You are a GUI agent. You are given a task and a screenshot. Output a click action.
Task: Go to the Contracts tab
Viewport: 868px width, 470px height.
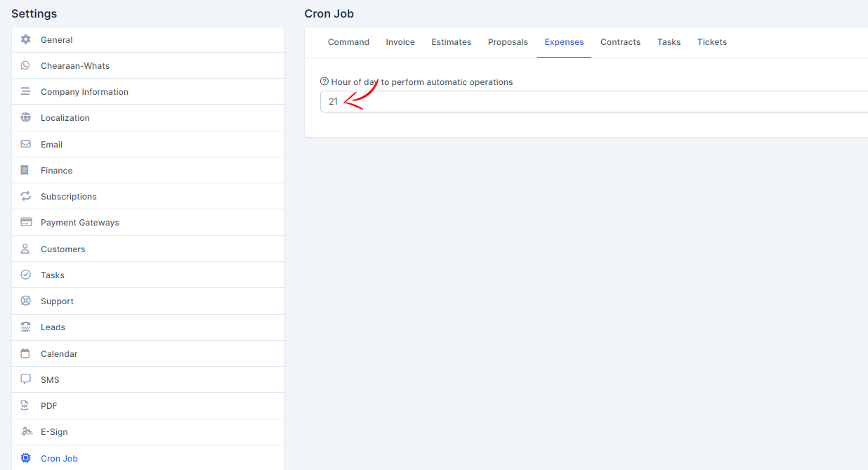pos(620,42)
